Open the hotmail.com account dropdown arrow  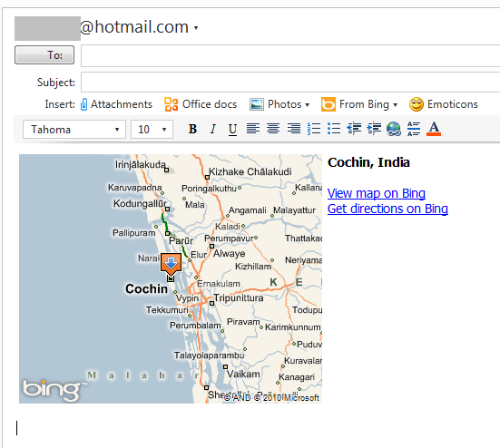[x=196, y=28]
